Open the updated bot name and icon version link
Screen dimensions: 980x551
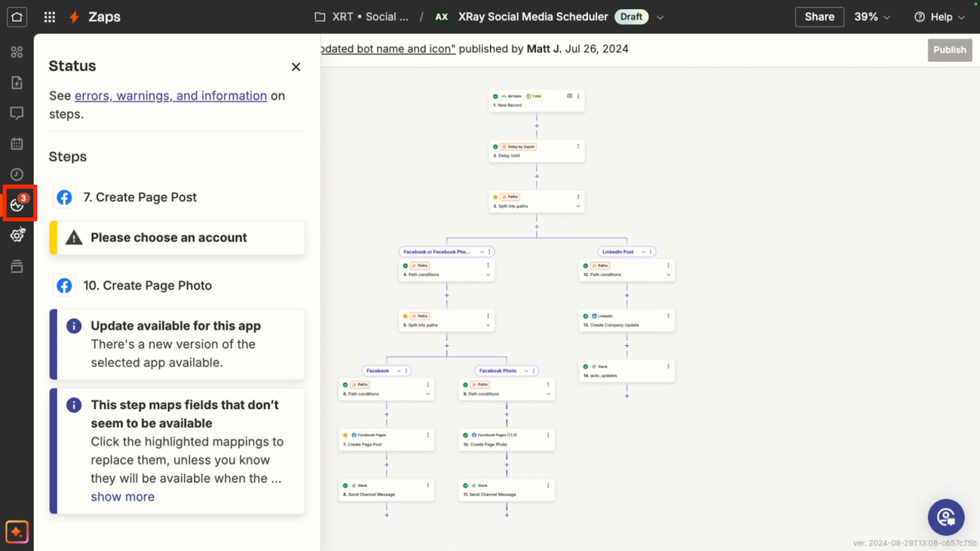click(x=388, y=49)
